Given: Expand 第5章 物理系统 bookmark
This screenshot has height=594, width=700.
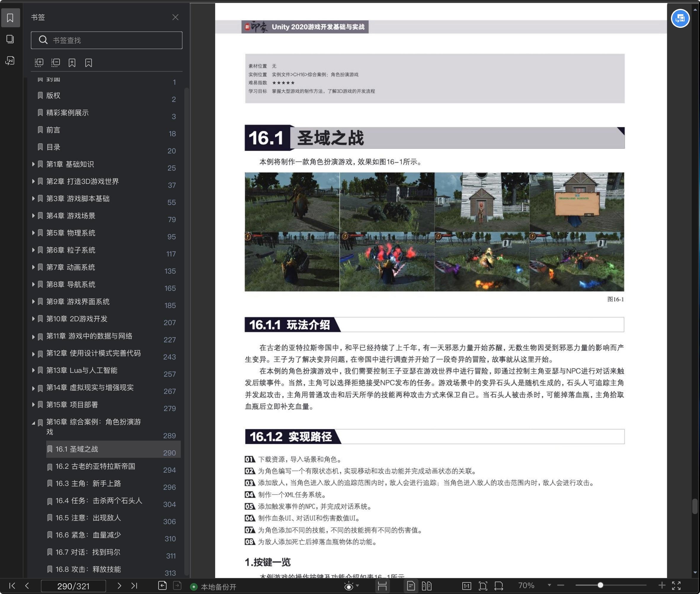Looking at the screenshot, I should coord(33,233).
